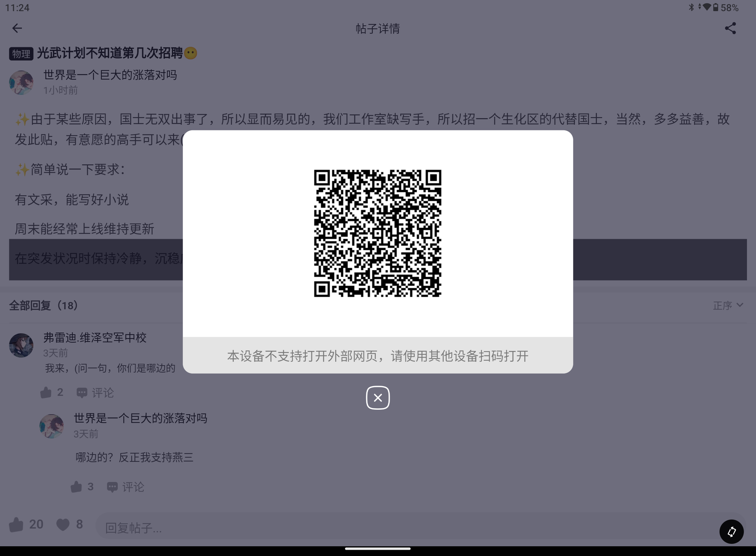Open the 正序 sort order dropdown
Image resolution: width=756 pixels, height=556 pixels.
(x=728, y=305)
